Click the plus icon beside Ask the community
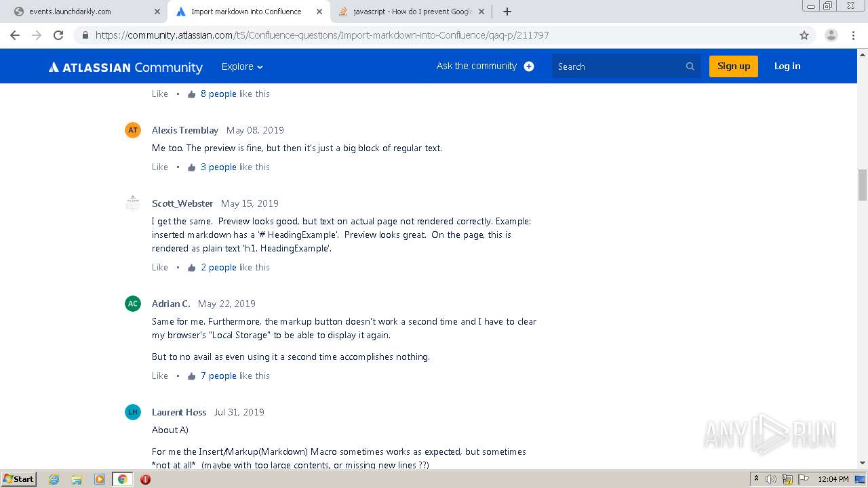Image resolution: width=868 pixels, height=488 pixels. pyautogui.click(x=529, y=66)
